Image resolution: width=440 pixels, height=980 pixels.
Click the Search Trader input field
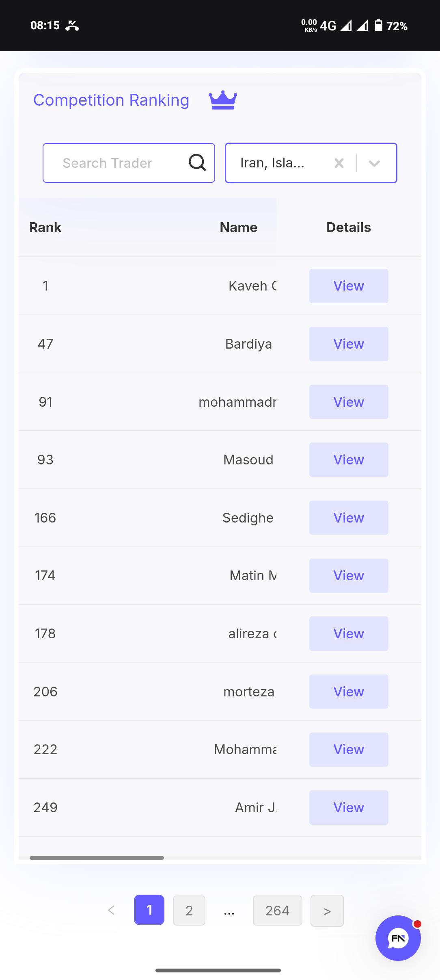(x=129, y=163)
